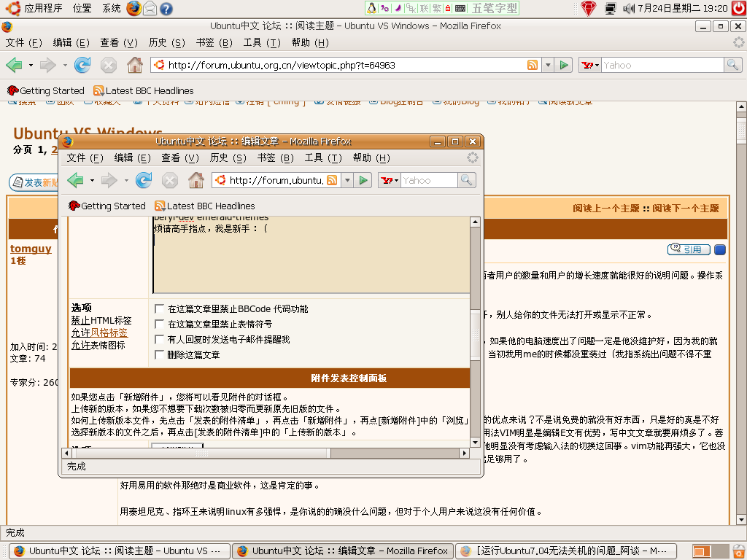Viewport: 747px width, 560px height.
Task: Click inside the post text area
Action: (311, 254)
